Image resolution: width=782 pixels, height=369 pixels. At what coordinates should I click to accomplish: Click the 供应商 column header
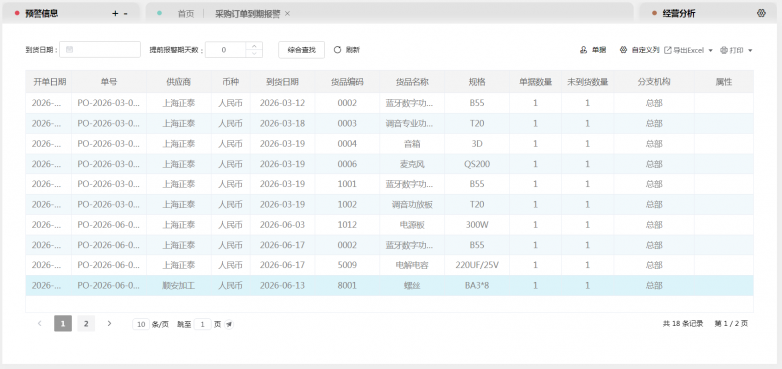point(179,82)
